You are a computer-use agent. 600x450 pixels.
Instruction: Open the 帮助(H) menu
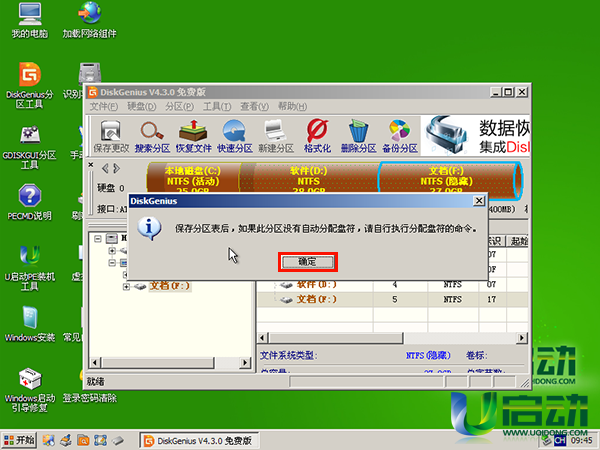coord(292,106)
